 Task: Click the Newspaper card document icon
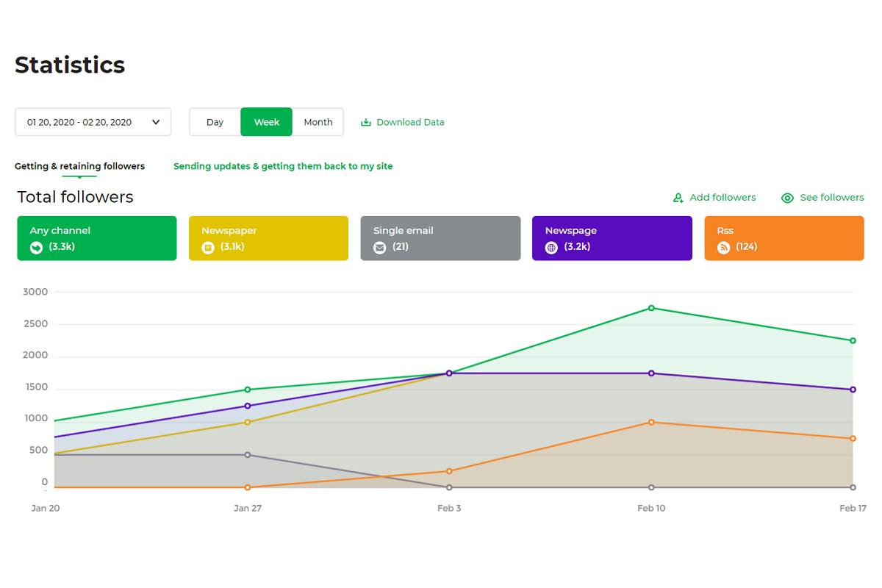(x=208, y=248)
